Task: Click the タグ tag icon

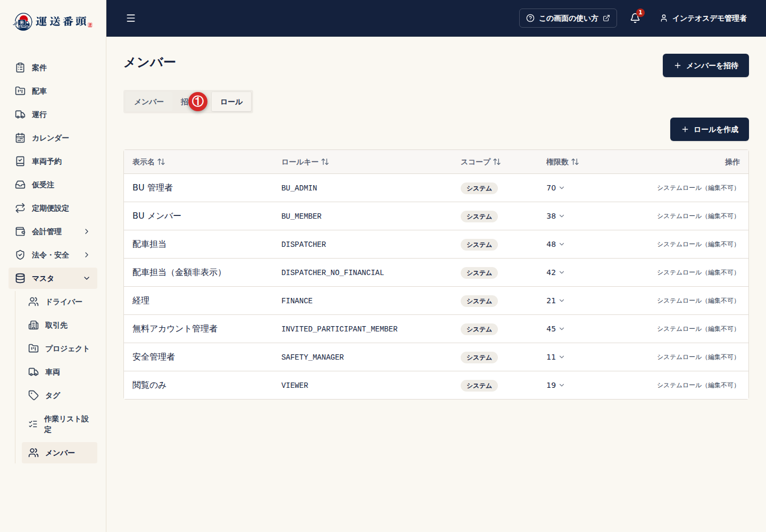Action: (x=34, y=395)
